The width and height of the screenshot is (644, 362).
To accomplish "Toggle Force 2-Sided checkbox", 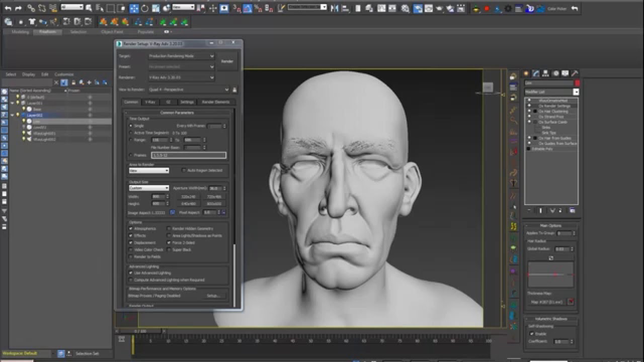I will 169,243.
